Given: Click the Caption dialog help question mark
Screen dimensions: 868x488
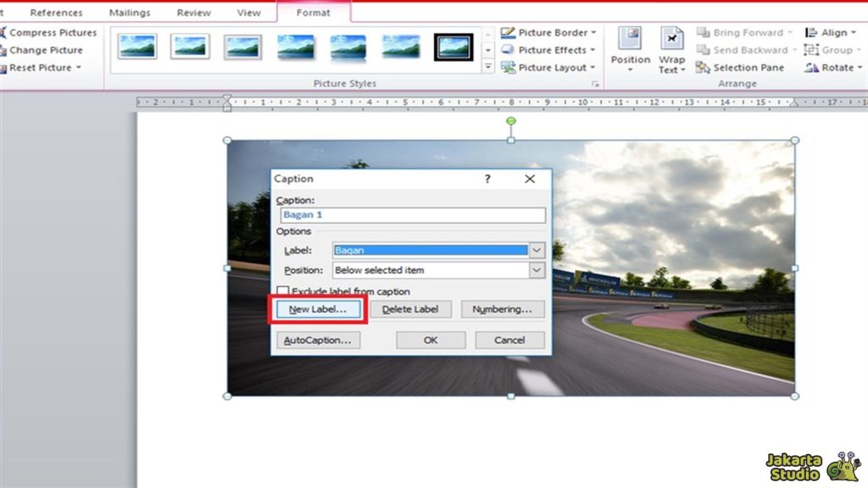Looking at the screenshot, I should point(487,179).
